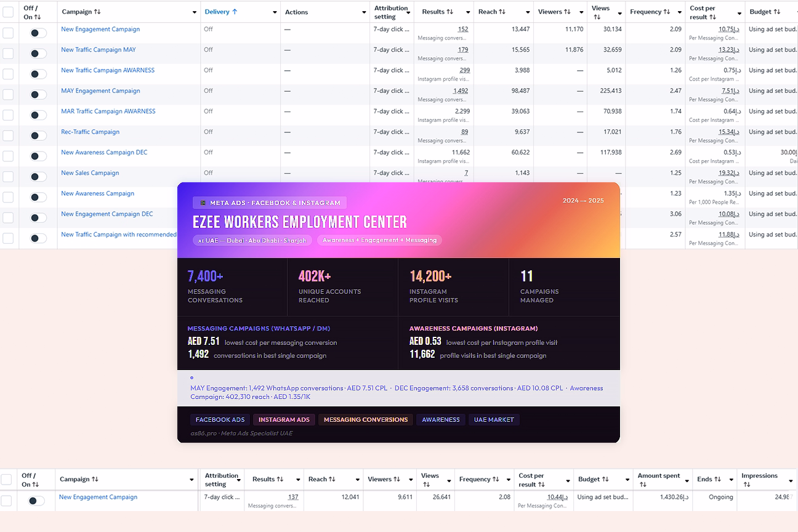Click MESSAGING CONVERSIONS tag on card

point(366,420)
